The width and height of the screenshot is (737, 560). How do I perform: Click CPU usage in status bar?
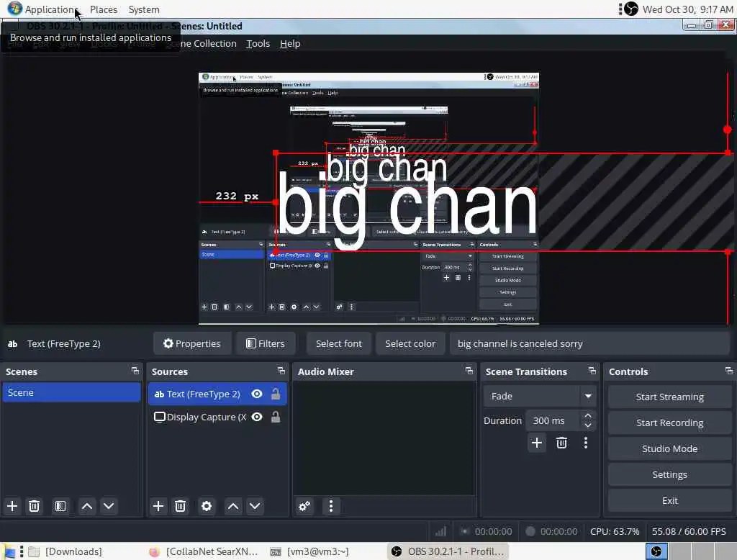click(615, 531)
